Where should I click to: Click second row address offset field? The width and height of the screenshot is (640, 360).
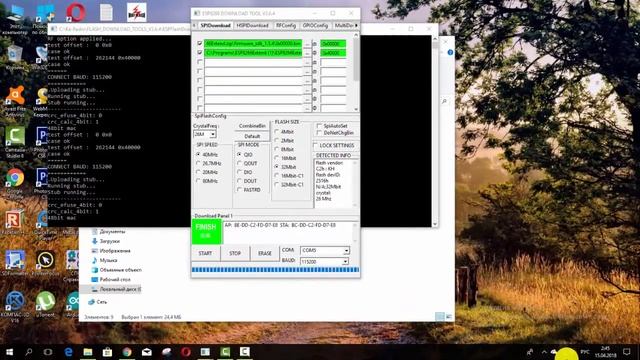pyautogui.click(x=333, y=53)
